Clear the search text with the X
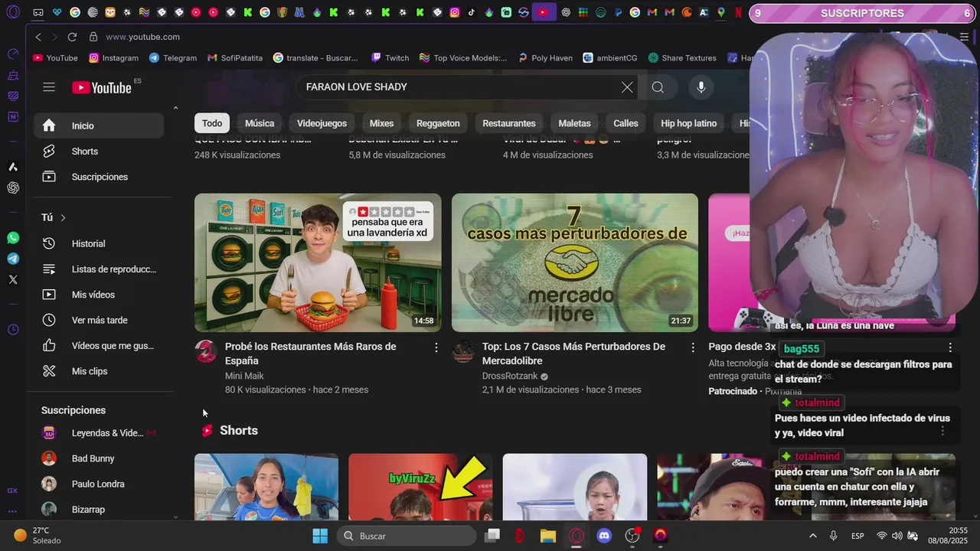 click(x=627, y=87)
